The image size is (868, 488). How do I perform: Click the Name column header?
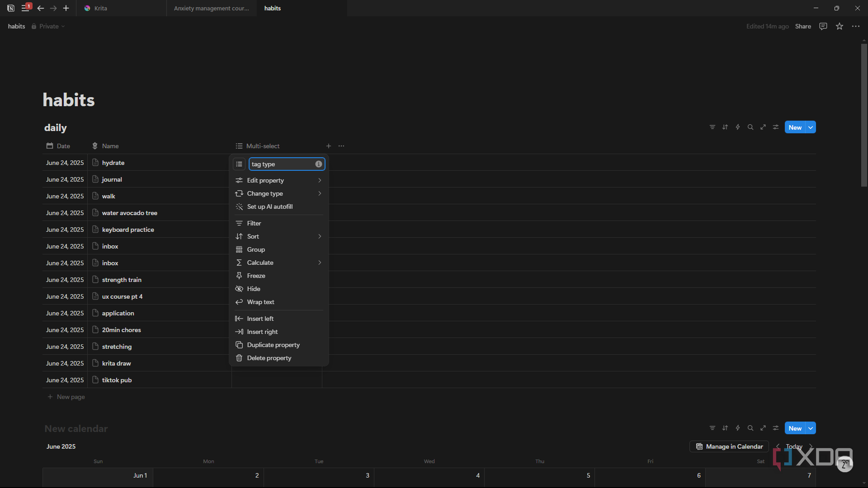click(x=159, y=146)
